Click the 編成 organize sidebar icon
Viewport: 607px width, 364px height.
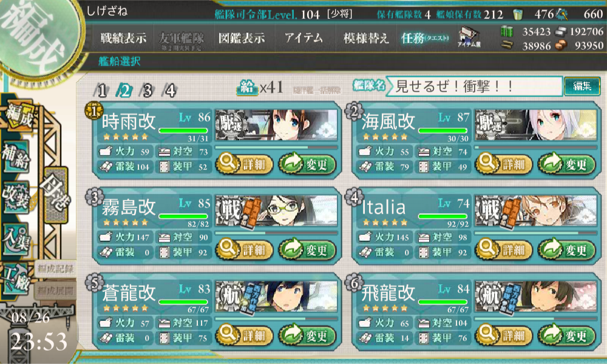[19, 116]
